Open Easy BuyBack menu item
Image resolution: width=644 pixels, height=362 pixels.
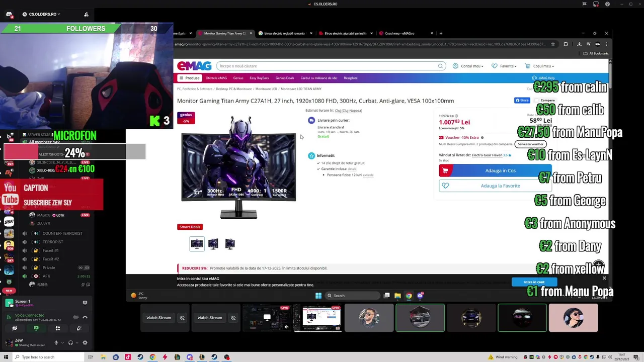click(260, 78)
